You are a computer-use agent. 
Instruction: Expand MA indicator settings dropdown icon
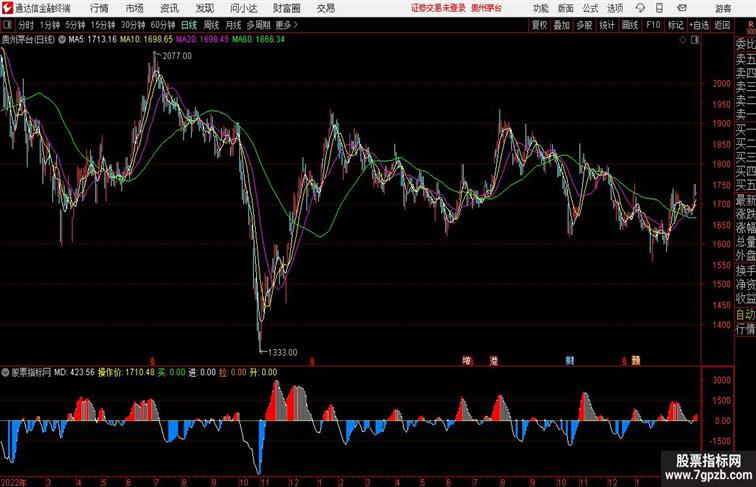tap(62, 40)
